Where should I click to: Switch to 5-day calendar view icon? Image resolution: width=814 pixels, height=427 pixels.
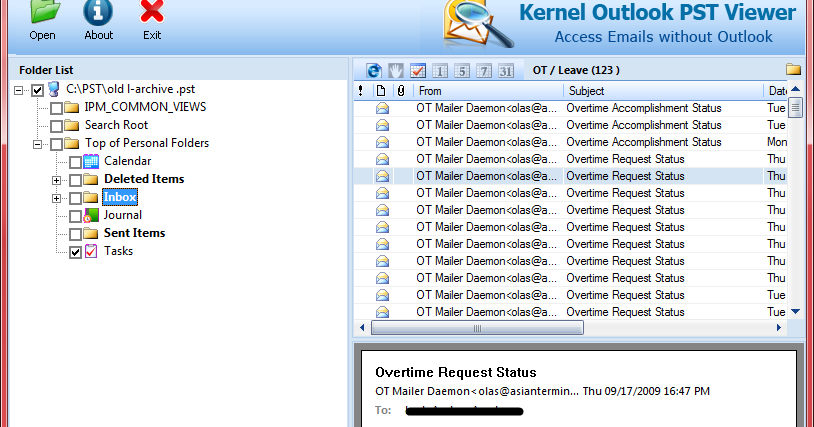[462, 71]
